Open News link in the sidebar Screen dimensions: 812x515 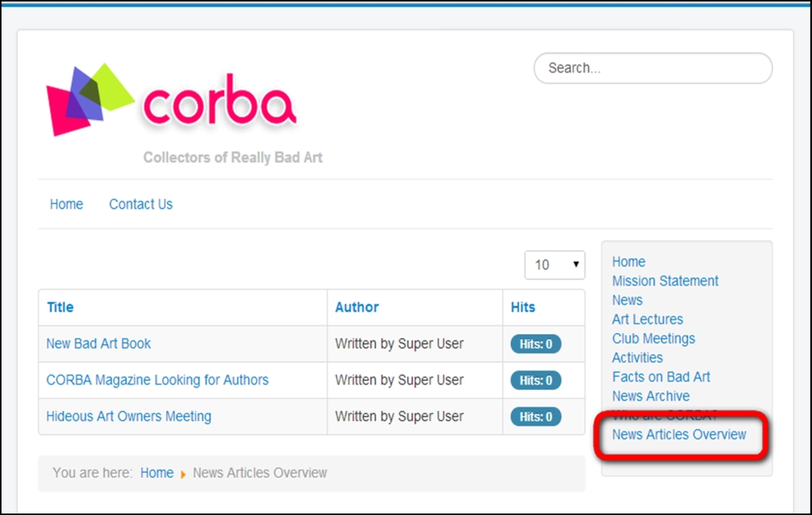(x=627, y=301)
